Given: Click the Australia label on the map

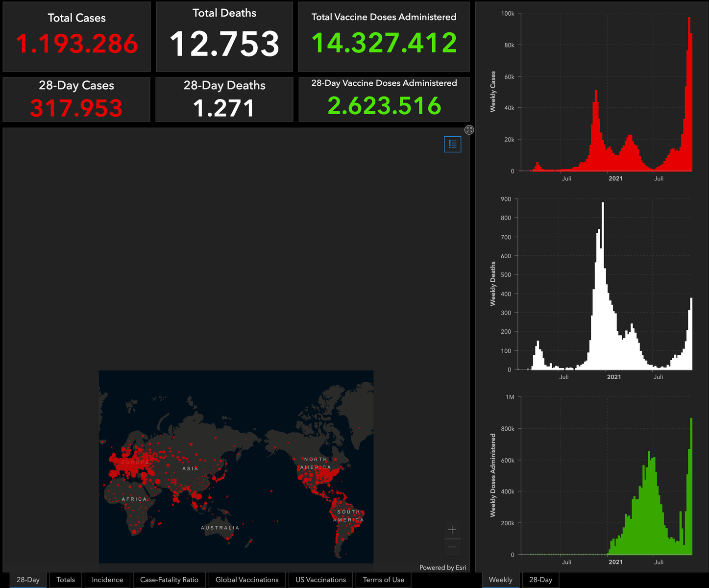Looking at the screenshot, I should point(220,528).
